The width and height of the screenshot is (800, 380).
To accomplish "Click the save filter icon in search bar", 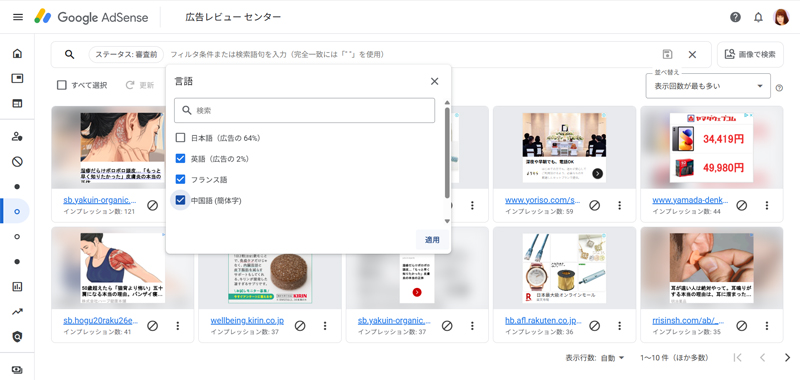I will 667,55.
